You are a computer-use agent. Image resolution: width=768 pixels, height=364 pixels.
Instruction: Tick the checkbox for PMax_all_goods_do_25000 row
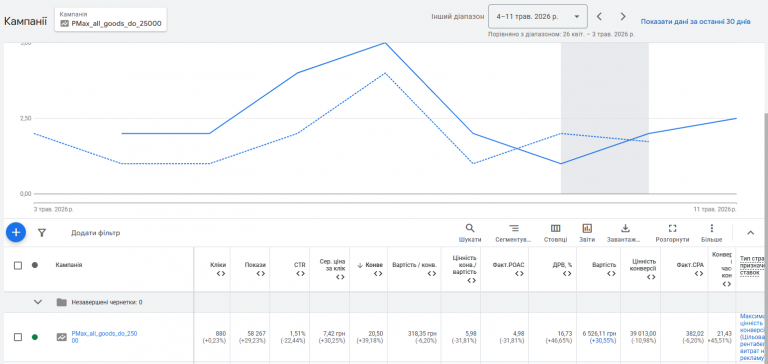click(18, 337)
